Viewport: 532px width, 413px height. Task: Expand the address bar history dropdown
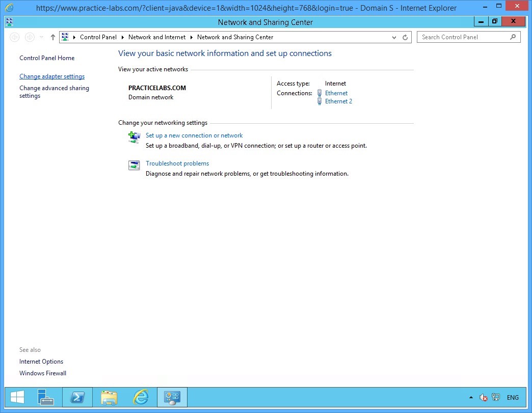click(394, 37)
